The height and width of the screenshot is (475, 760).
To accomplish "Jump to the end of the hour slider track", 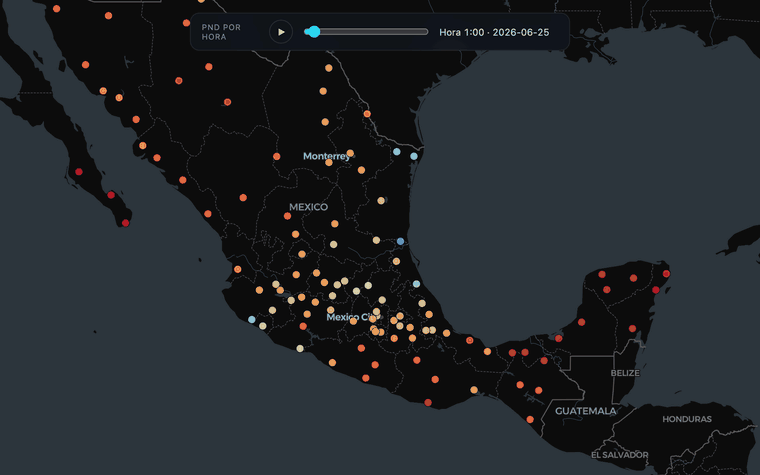I will click(x=426, y=32).
